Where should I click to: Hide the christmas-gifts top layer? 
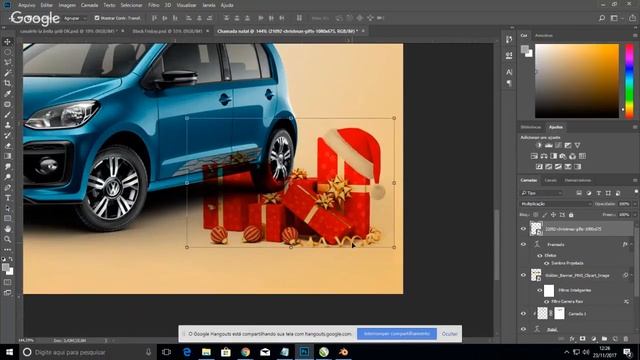point(523,229)
